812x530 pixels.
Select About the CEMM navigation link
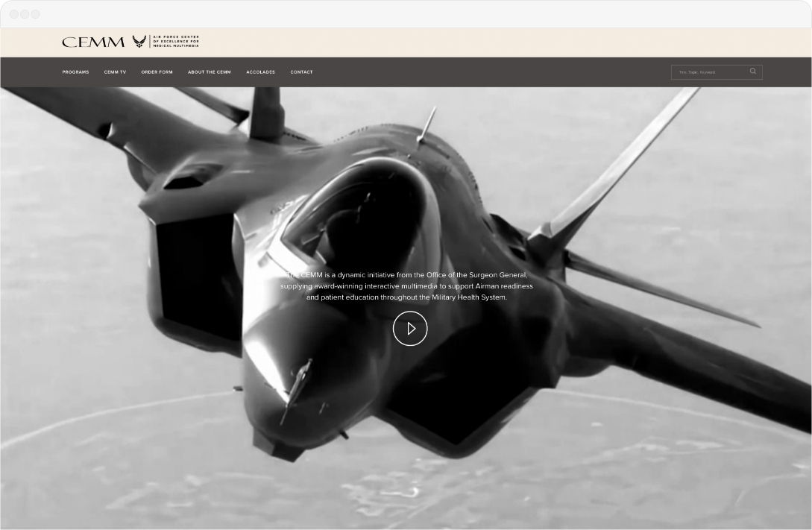click(x=210, y=72)
